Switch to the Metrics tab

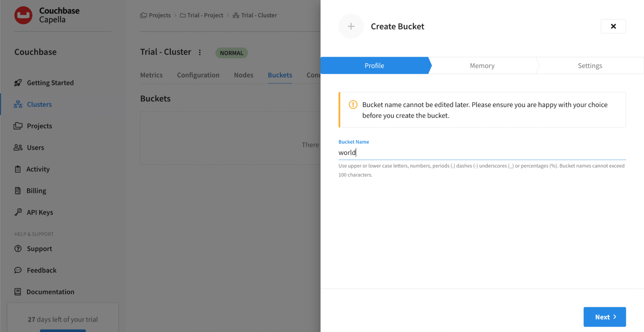click(151, 75)
